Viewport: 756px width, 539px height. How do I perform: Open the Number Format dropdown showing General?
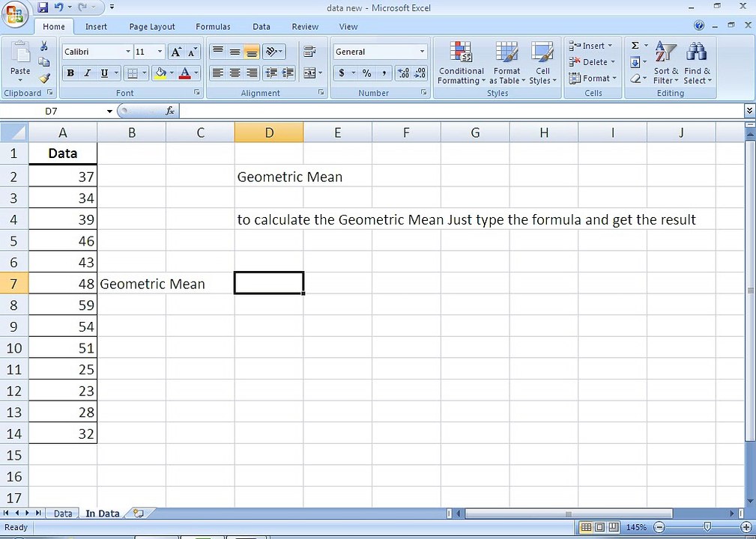[423, 52]
